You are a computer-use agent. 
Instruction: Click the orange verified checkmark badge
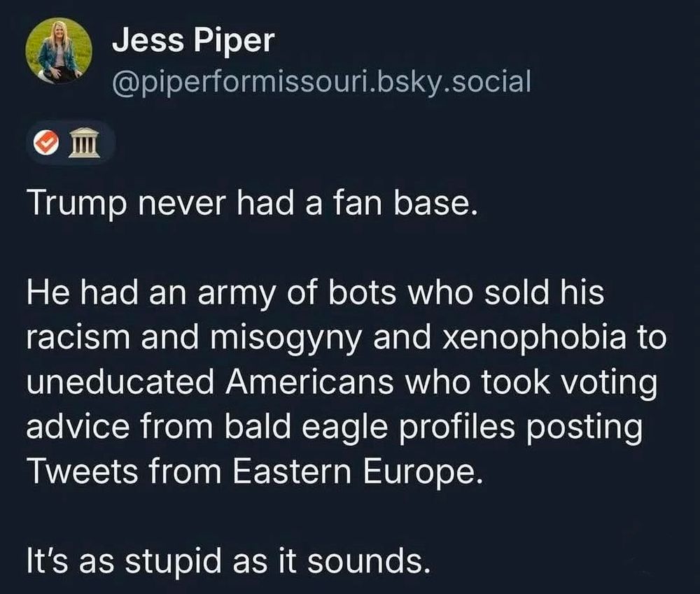click(x=46, y=143)
